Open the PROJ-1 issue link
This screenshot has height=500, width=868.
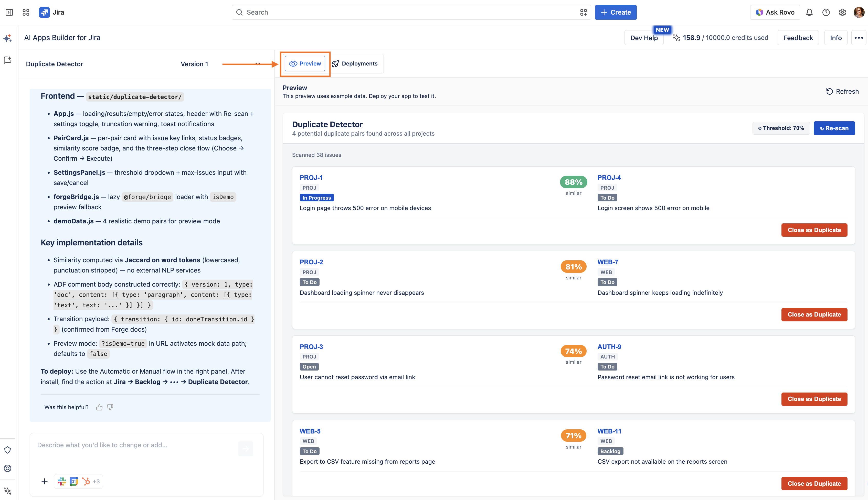coord(311,178)
